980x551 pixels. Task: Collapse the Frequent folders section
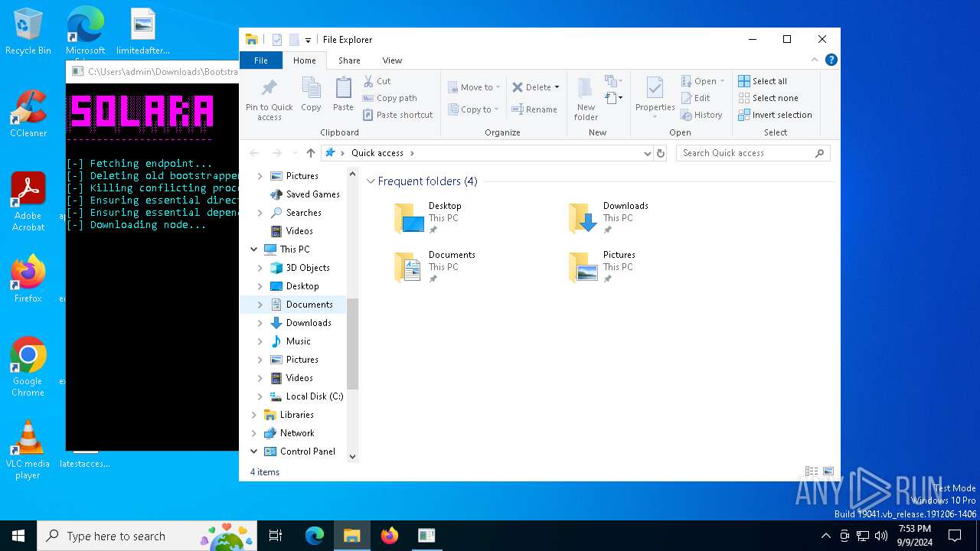pyautogui.click(x=371, y=181)
